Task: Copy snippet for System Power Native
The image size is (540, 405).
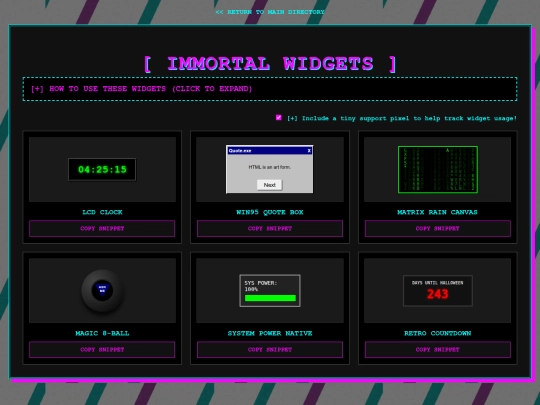Action: pos(270,350)
